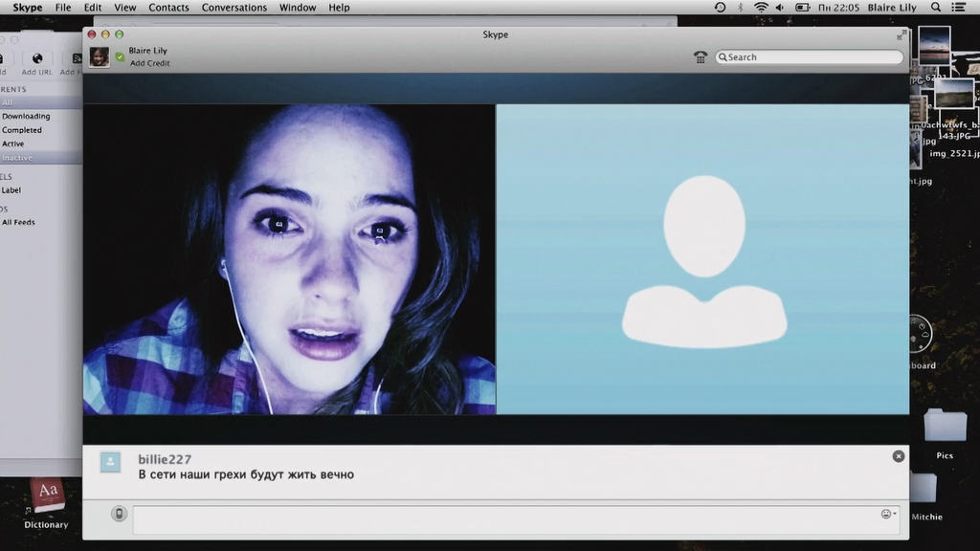Click the Add Credit link
Image resolution: width=980 pixels, height=551 pixels.
[x=150, y=63]
